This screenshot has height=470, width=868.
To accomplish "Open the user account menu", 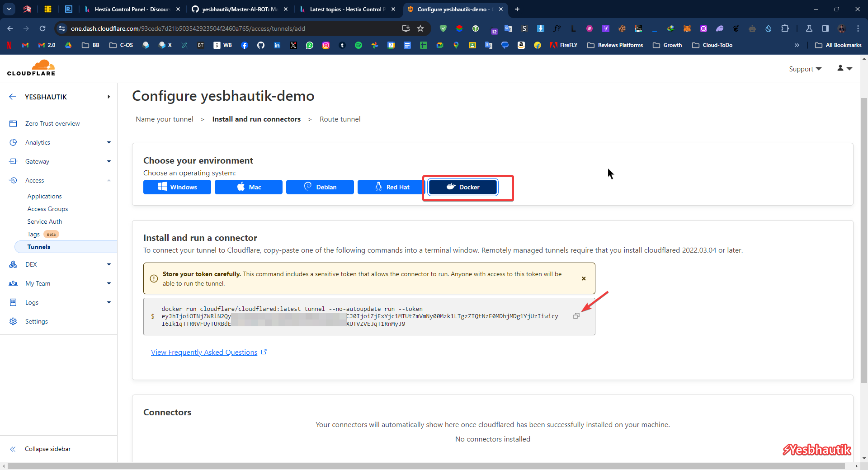I will [844, 68].
